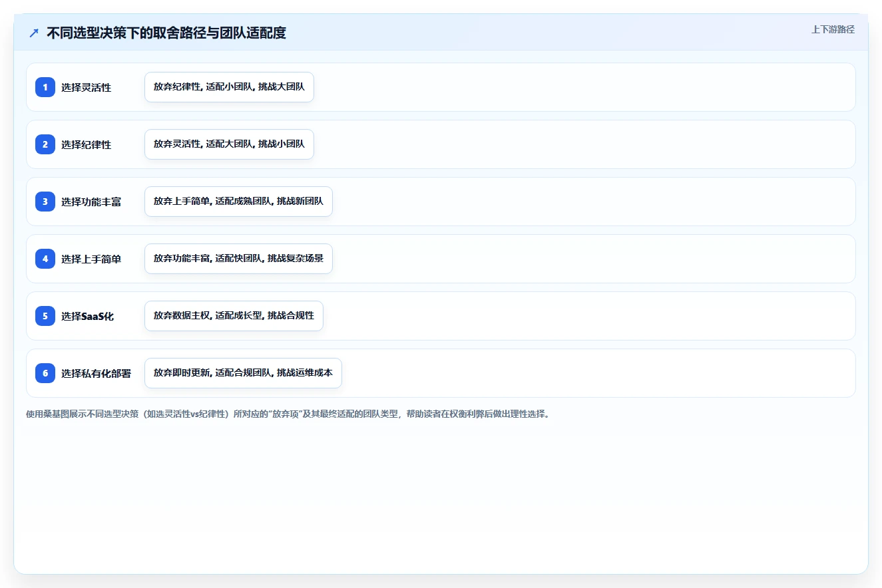Screen dimensions: 882x588
Task: Click the chip 放弃灵活性, 适配大团队, 挑战小团队
Action: [x=229, y=144]
